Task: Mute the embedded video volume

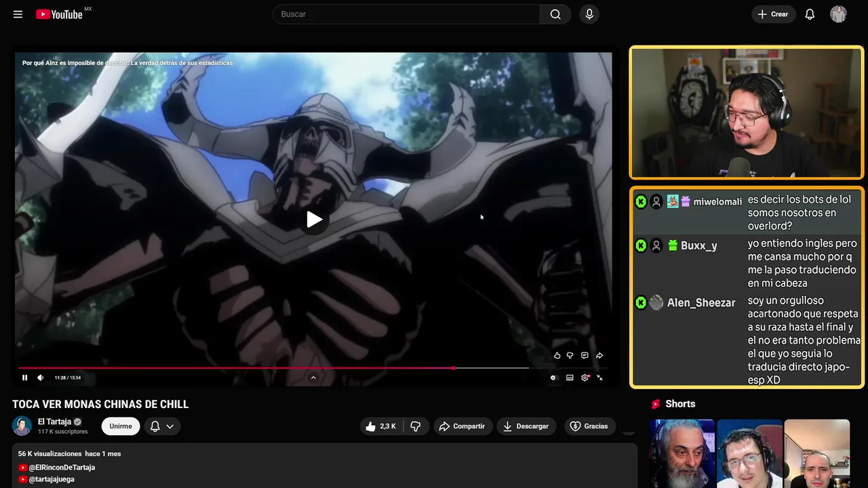Action: (x=41, y=378)
